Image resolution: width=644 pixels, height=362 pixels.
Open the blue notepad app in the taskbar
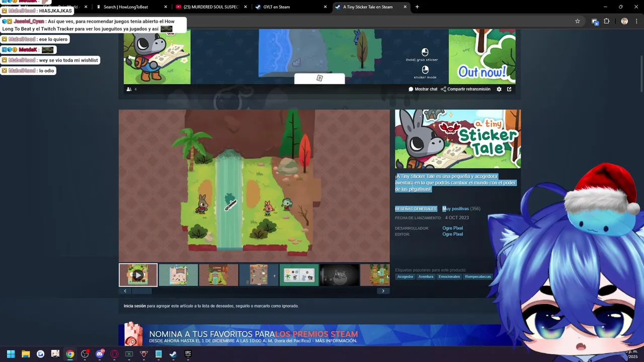pos(158,354)
